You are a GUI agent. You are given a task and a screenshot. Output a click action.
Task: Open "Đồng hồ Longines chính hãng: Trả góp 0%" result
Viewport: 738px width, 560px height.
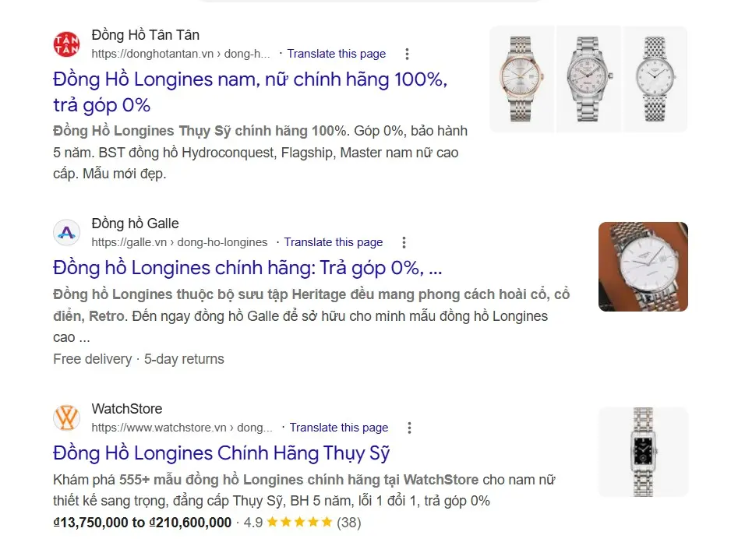tap(248, 268)
